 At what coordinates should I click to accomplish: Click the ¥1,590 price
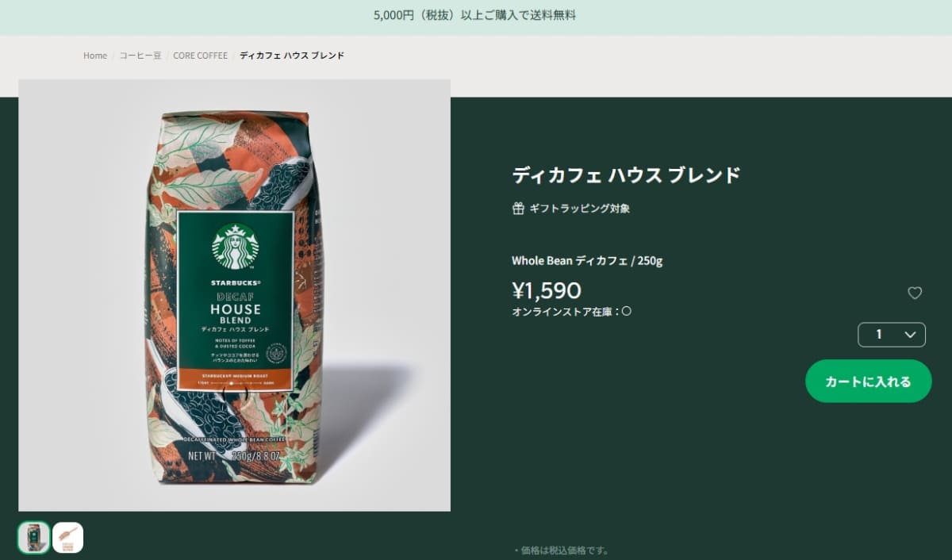(x=547, y=290)
